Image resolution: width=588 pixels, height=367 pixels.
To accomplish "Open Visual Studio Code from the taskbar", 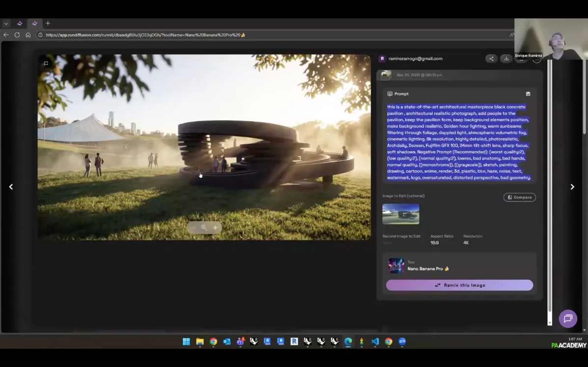I will pyautogui.click(x=375, y=341).
